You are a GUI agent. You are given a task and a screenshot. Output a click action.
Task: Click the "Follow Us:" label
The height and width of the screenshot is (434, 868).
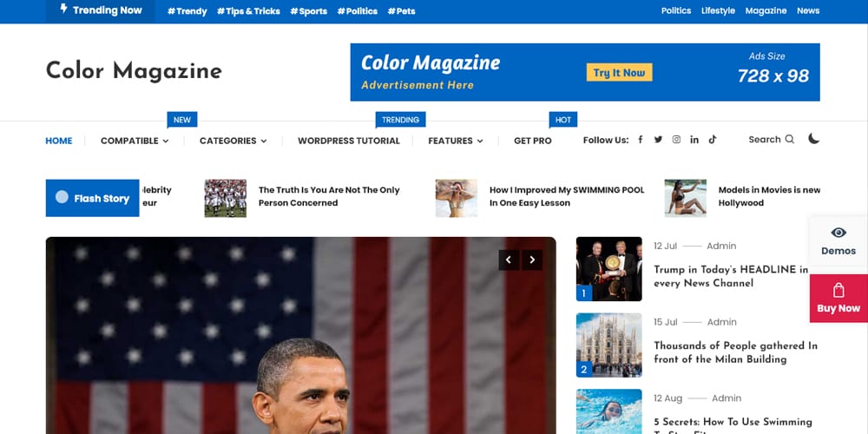[x=606, y=140]
